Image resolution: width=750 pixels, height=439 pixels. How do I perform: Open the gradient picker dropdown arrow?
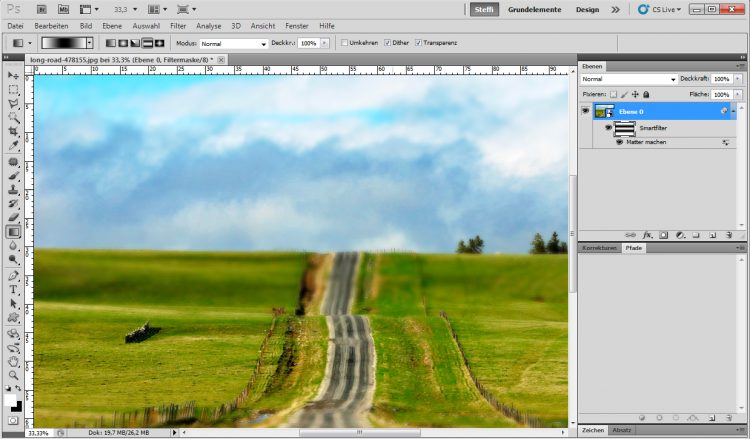pos(89,43)
